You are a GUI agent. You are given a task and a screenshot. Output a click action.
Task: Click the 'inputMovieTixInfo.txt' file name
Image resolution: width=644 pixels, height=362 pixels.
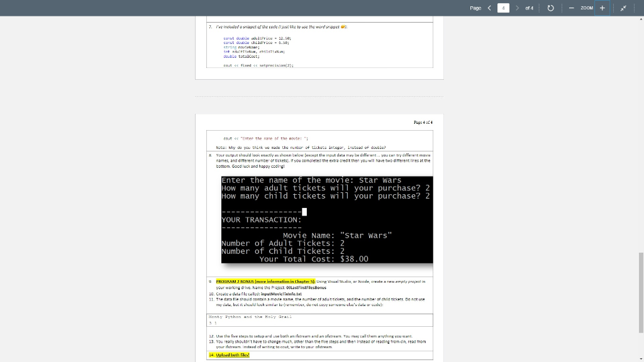pos(287,292)
